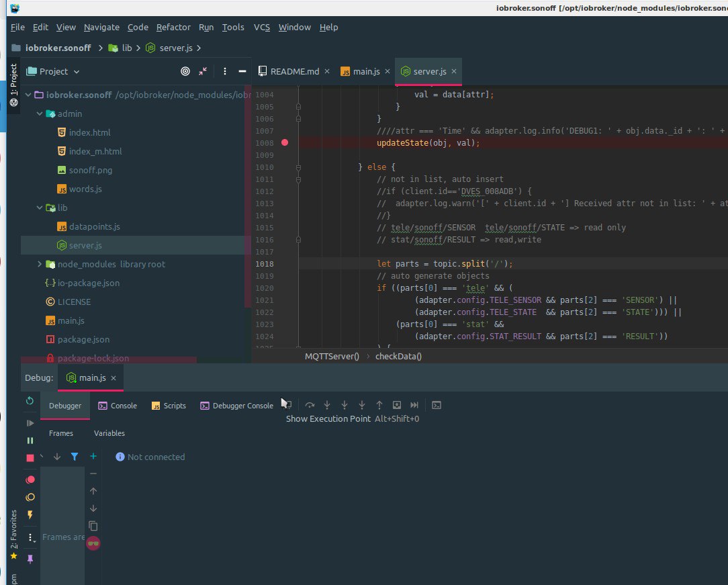Expand server.js breadcrumb chevron
The width and height of the screenshot is (728, 585).
(x=199, y=48)
